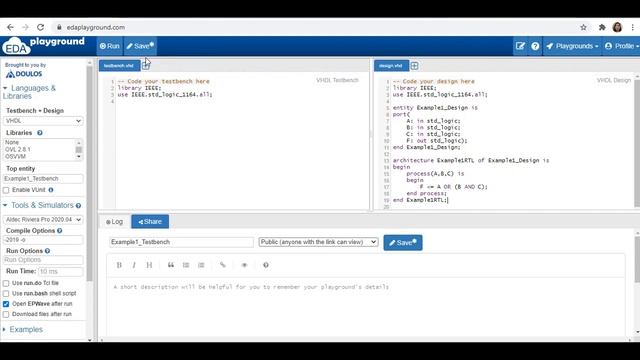Click the Enable VUnit info icon
Viewport: 640px width, 360px height.
[51, 190]
